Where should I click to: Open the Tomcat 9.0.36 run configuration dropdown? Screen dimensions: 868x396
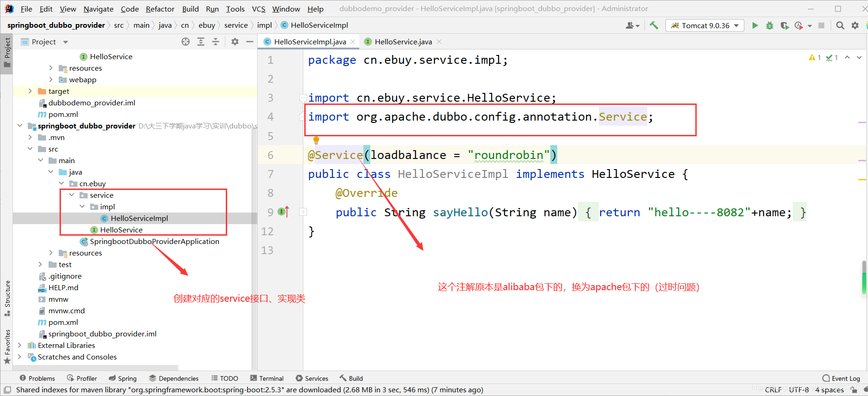[705, 25]
